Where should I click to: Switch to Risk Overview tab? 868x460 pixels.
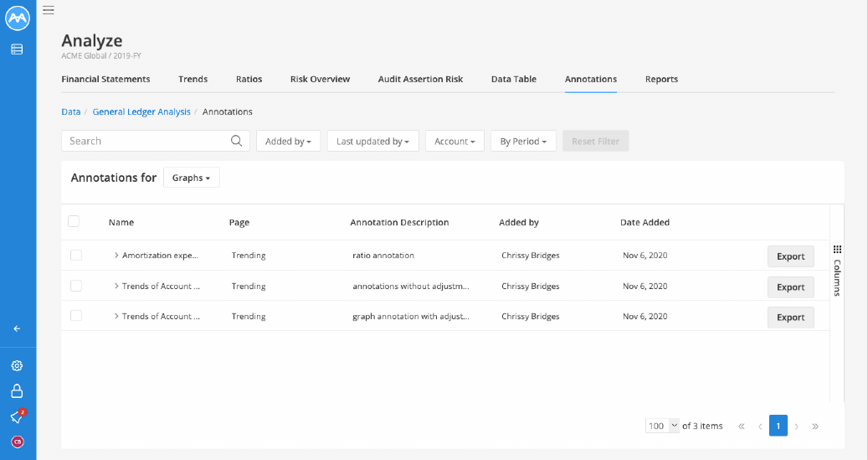point(320,80)
